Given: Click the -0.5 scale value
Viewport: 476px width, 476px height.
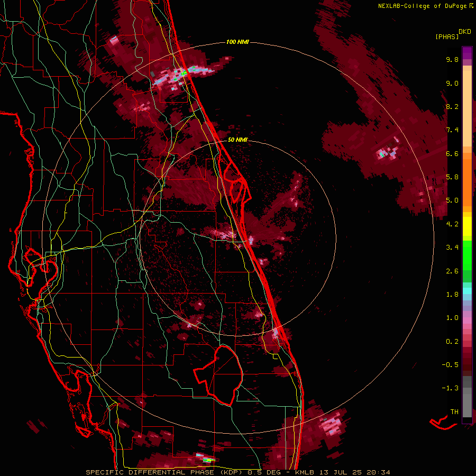Looking at the screenshot, I should (450, 365).
